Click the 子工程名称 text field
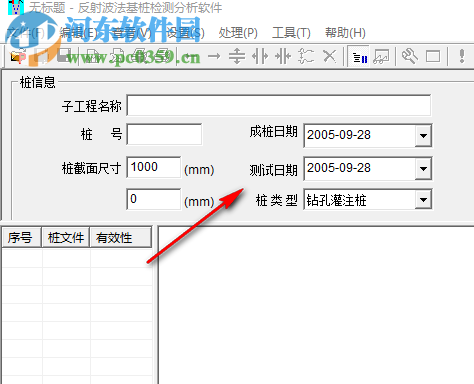 (x=279, y=106)
